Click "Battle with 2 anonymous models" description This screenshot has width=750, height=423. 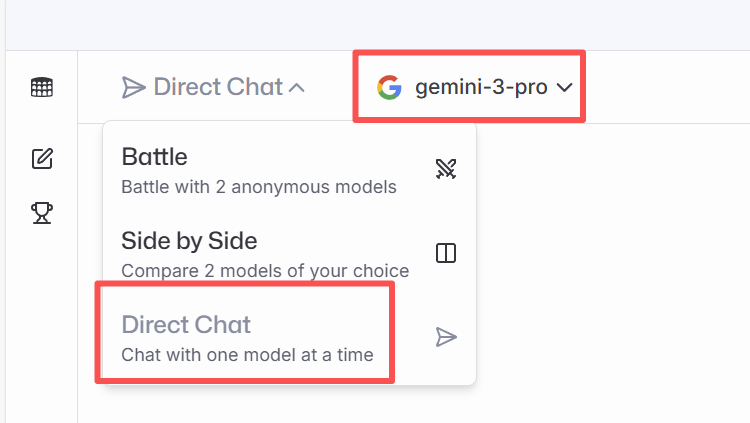point(259,187)
